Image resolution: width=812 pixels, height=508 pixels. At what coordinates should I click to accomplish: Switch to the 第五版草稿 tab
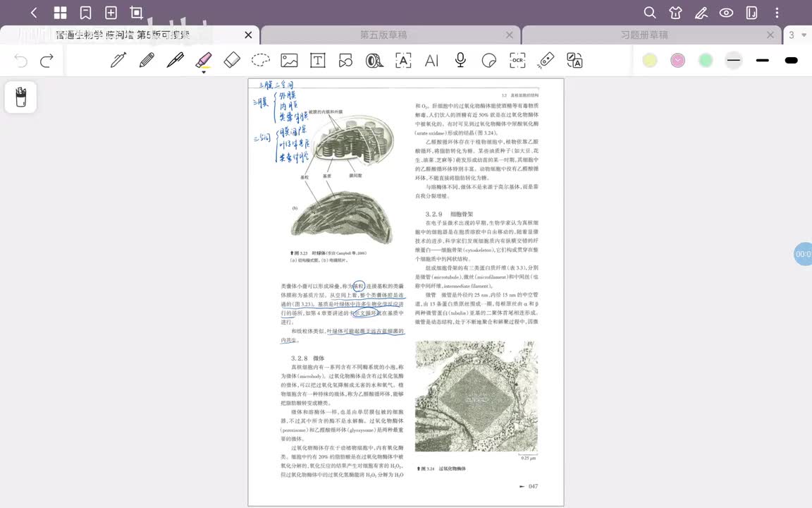(x=383, y=35)
